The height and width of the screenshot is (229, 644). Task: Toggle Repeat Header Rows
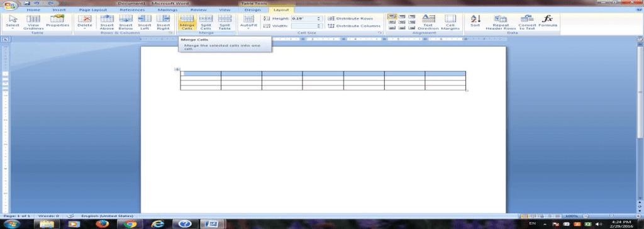coord(501,22)
